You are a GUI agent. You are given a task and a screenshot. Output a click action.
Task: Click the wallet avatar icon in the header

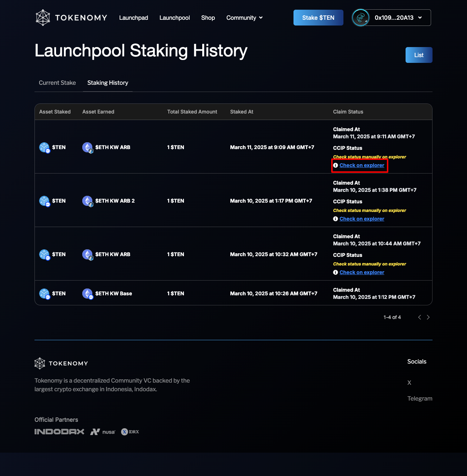click(x=360, y=18)
